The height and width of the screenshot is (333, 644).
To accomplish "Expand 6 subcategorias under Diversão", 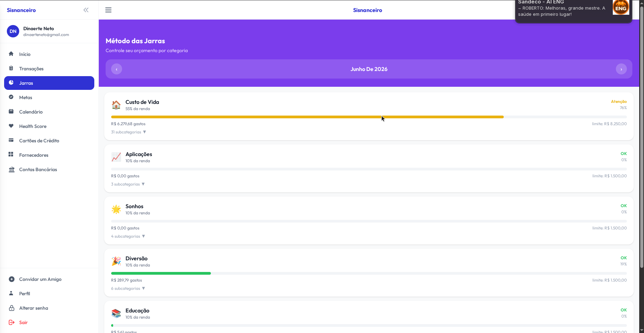I will (128, 288).
